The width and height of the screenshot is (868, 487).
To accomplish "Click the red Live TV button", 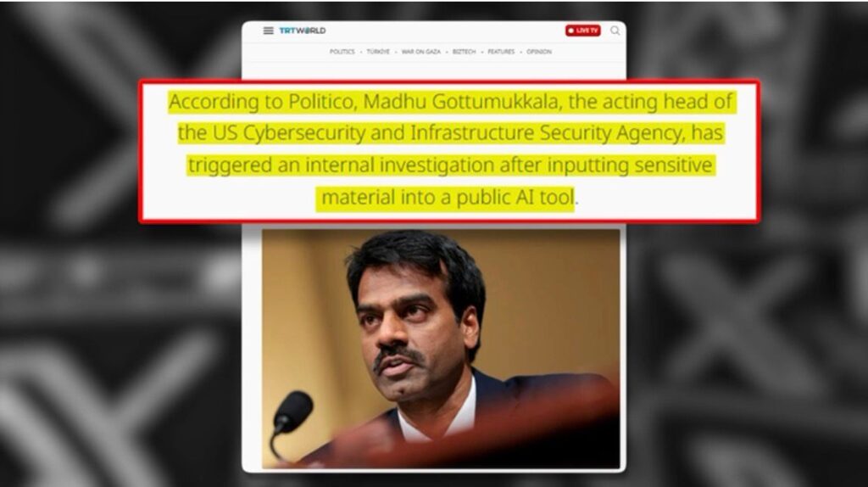I will click(x=583, y=31).
